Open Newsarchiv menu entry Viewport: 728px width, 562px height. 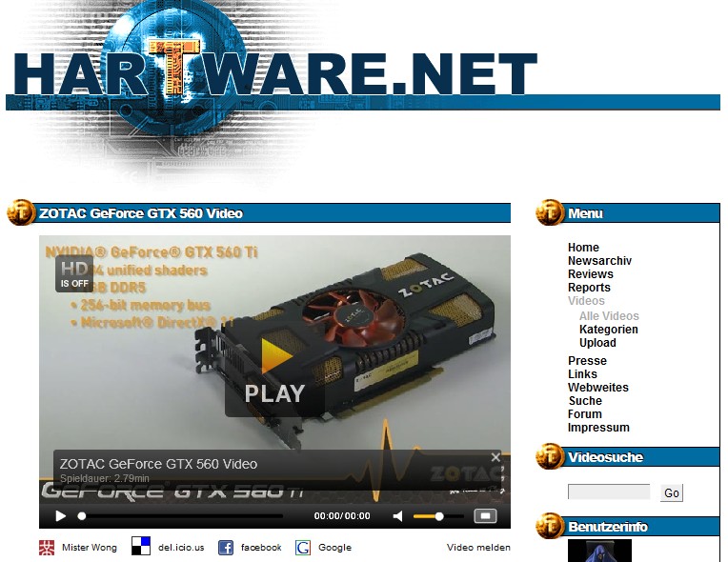coord(599,261)
